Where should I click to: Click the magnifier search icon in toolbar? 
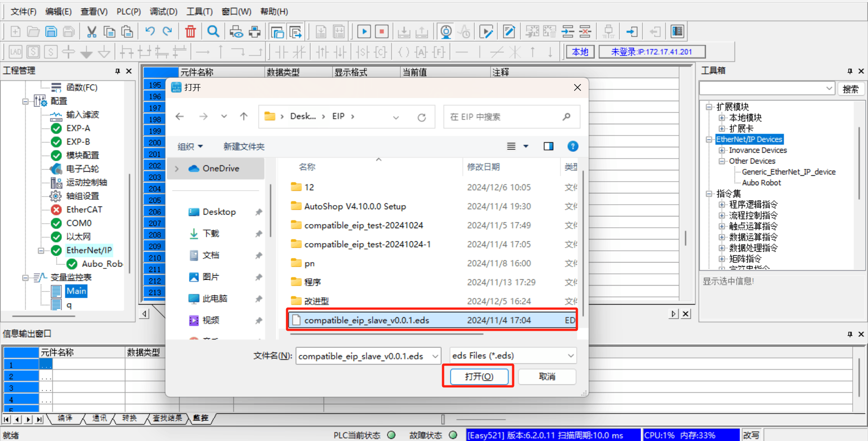click(x=213, y=32)
